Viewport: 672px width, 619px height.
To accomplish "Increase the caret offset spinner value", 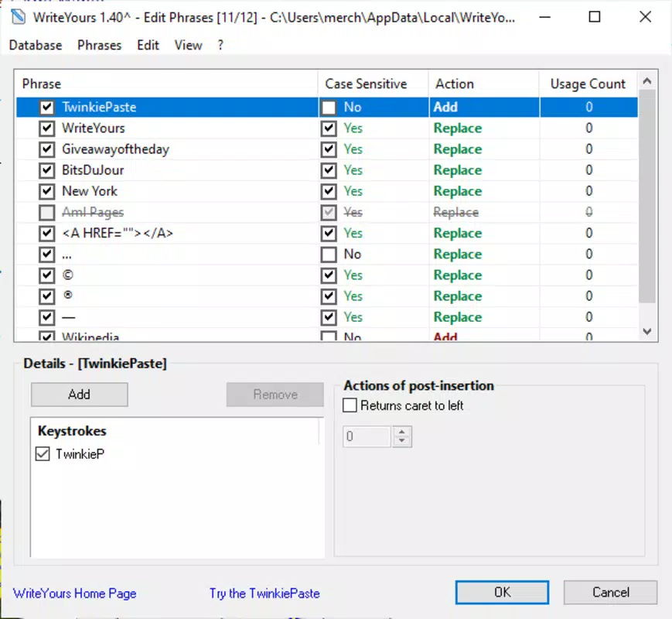I will [401, 432].
